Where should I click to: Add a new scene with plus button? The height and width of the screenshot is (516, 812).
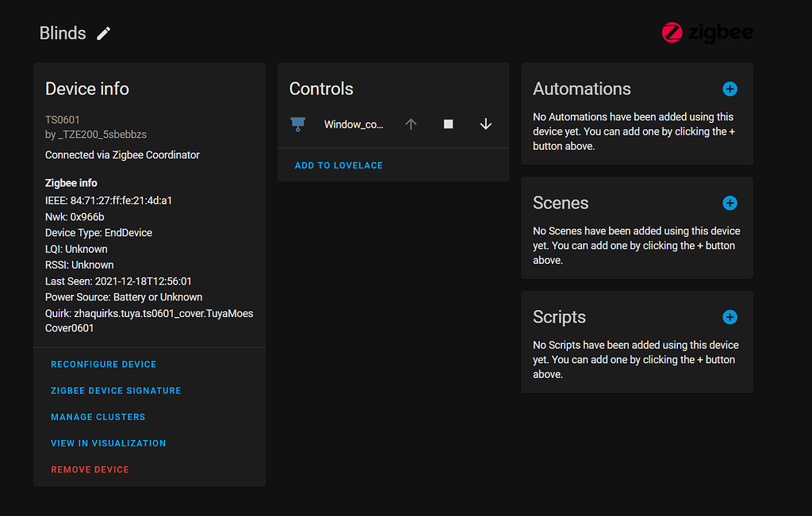coord(730,203)
